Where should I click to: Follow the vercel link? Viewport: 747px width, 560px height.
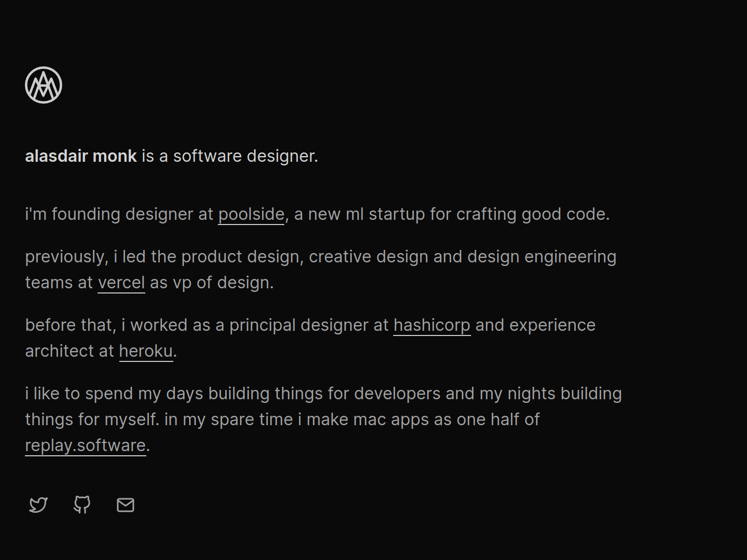121,283
